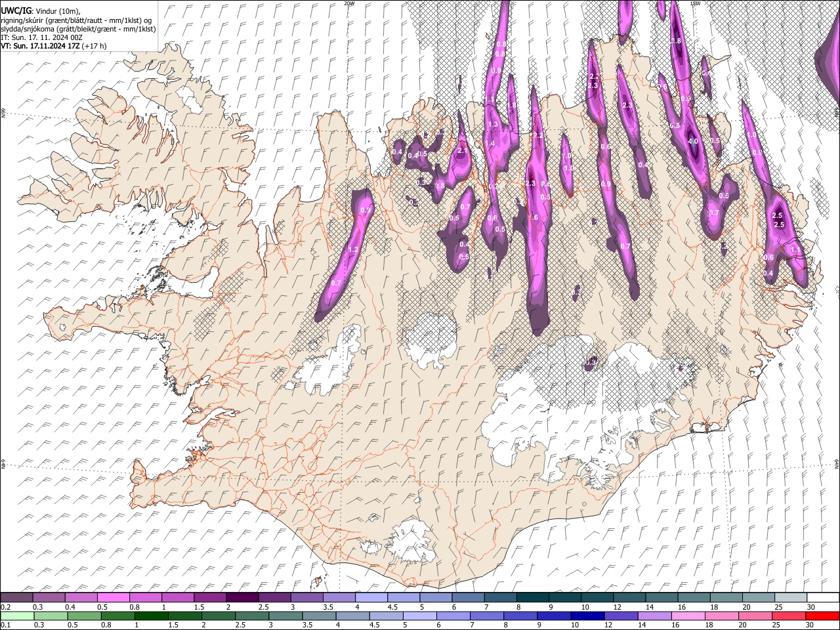Click the bottom-row pink swatch between 16 and 18
The height and width of the screenshot is (630, 840).
tap(688, 616)
